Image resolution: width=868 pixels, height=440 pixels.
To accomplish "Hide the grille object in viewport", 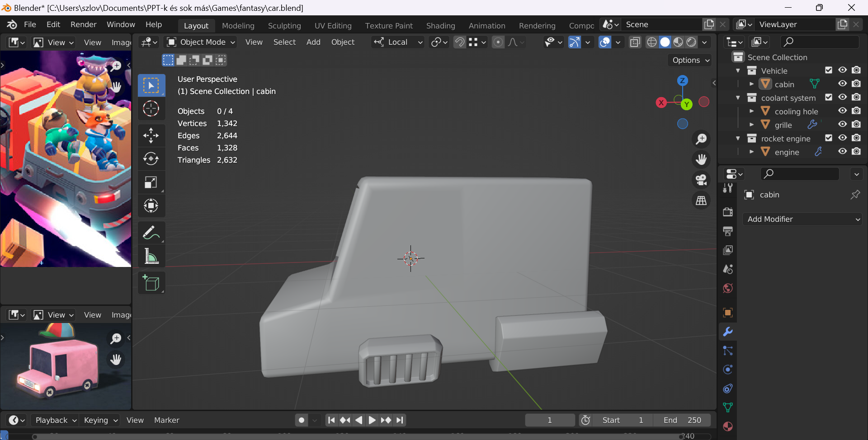I will coord(843,124).
